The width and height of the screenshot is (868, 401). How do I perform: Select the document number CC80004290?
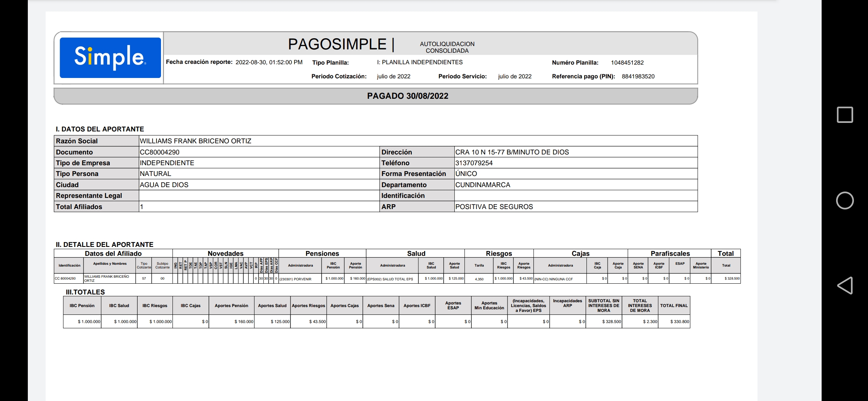[x=160, y=152]
